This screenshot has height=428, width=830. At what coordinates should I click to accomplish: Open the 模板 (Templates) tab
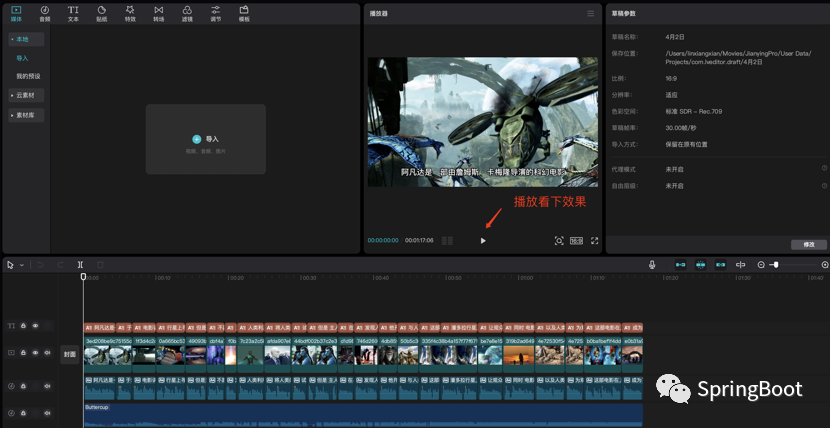[x=244, y=13]
